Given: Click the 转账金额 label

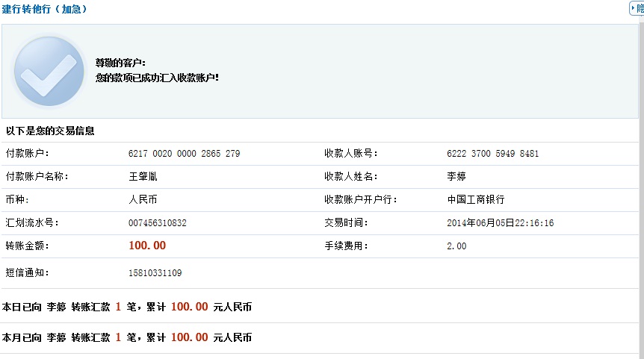Looking at the screenshot, I should click(x=27, y=246).
